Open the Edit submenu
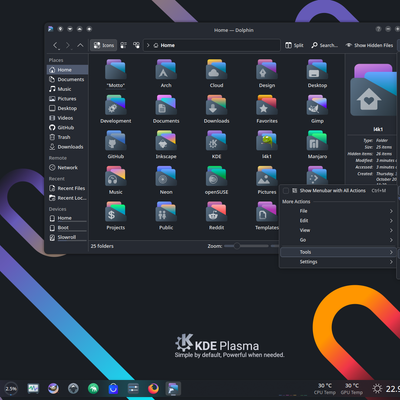400x400 pixels. (x=337, y=221)
